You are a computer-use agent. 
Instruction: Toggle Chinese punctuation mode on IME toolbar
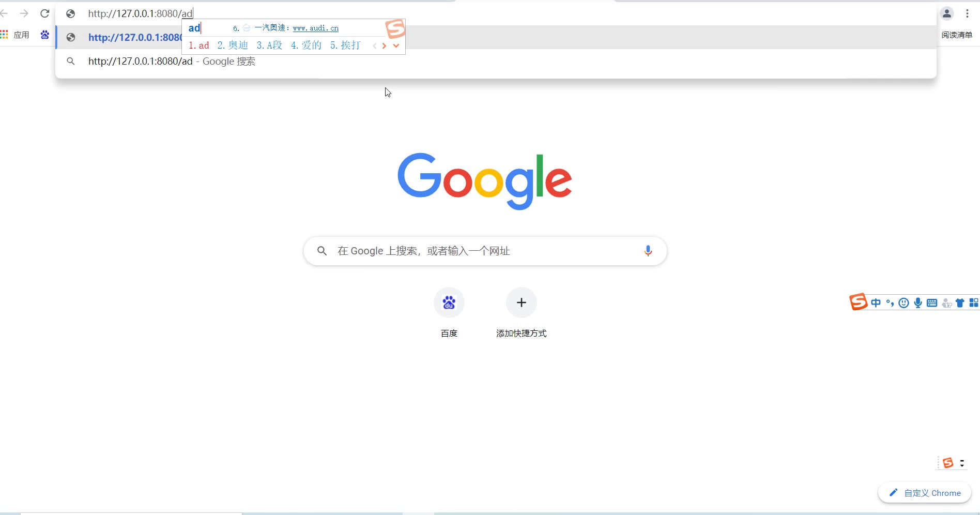[890, 303]
